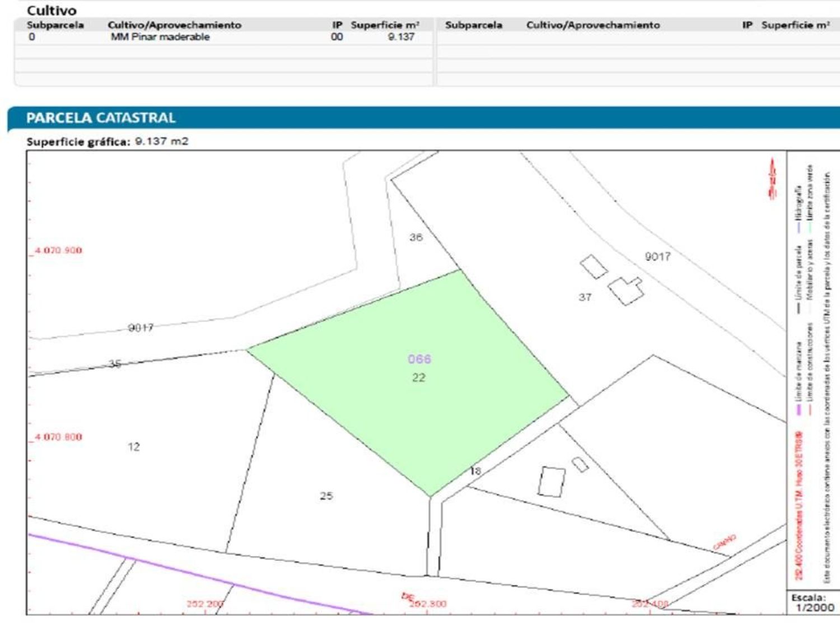Screen dimensions: 840x630
Task: Select the MM Pinar maderable row
Action: 160,37
